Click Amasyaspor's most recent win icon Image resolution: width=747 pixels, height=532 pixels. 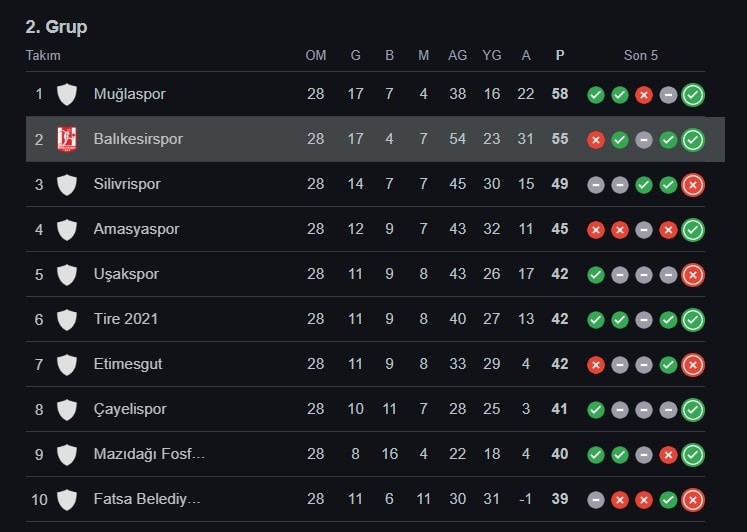693,230
